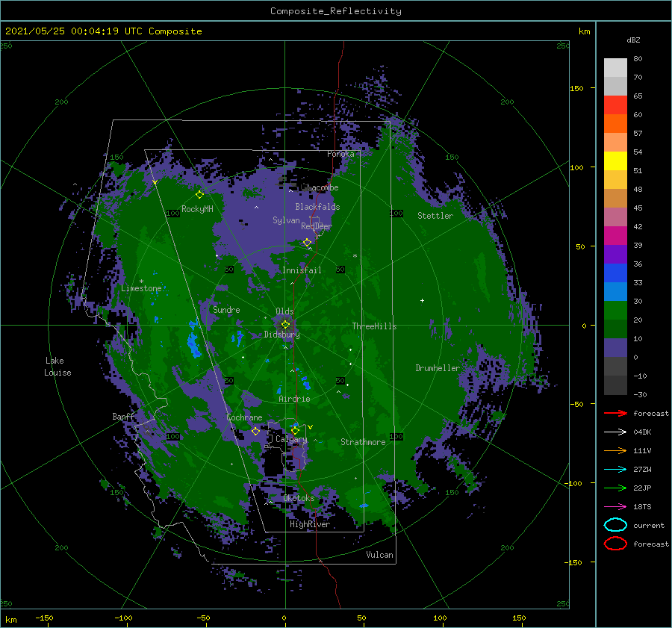Click the Composite_Reflectivity title text

(x=335, y=11)
